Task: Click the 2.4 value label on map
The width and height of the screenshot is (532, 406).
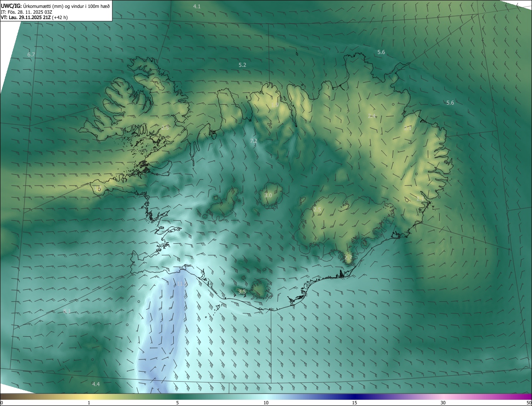Action: (x=372, y=116)
